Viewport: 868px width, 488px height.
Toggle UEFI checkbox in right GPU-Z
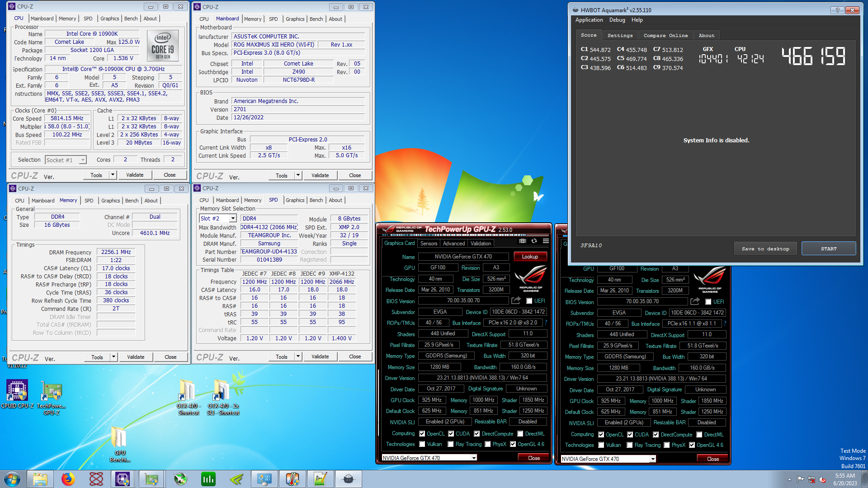tap(708, 302)
